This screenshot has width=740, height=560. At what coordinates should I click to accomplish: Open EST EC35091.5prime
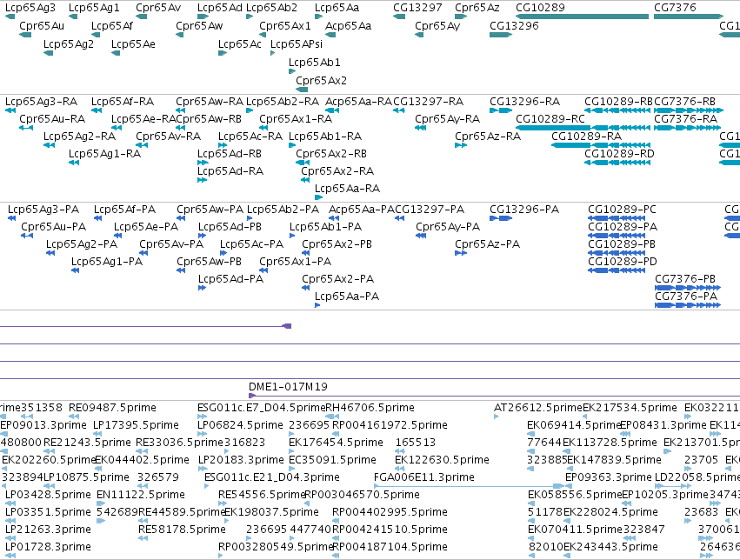(333, 460)
